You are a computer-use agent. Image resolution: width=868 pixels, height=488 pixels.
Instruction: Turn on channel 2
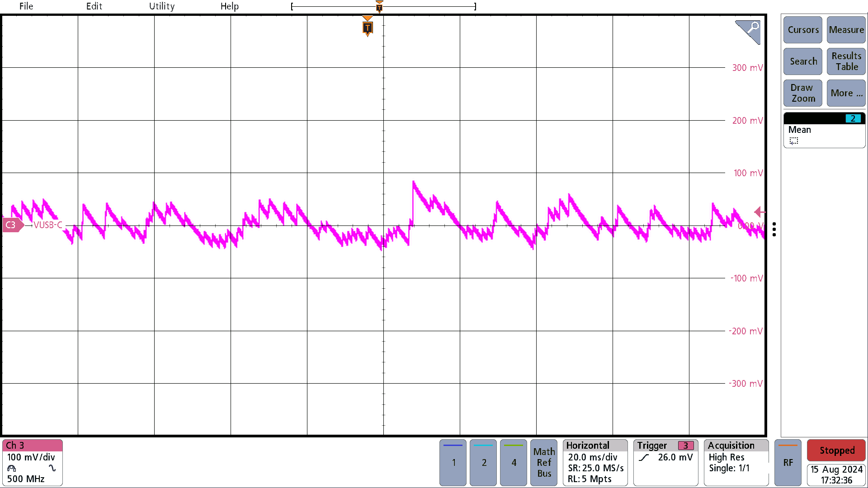click(x=483, y=462)
